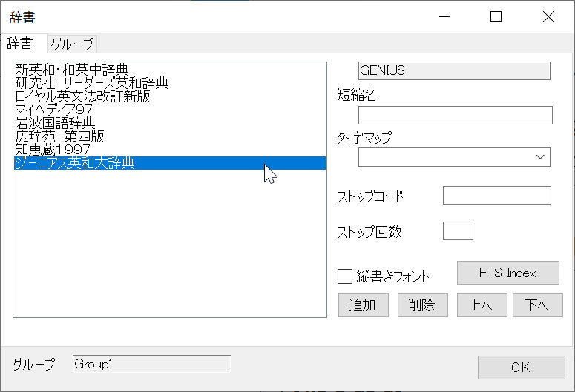Open the 外字マップ dropdown
This screenshot has height=392, width=575.
click(454, 157)
